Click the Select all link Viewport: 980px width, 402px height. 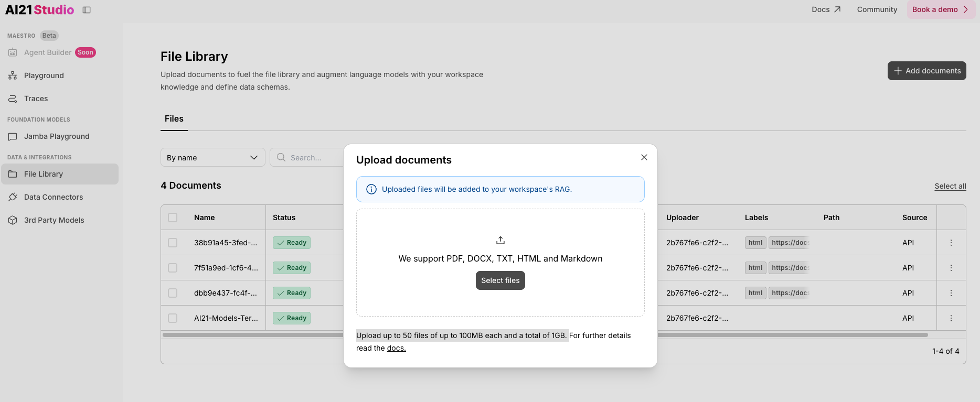pos(950,186)
